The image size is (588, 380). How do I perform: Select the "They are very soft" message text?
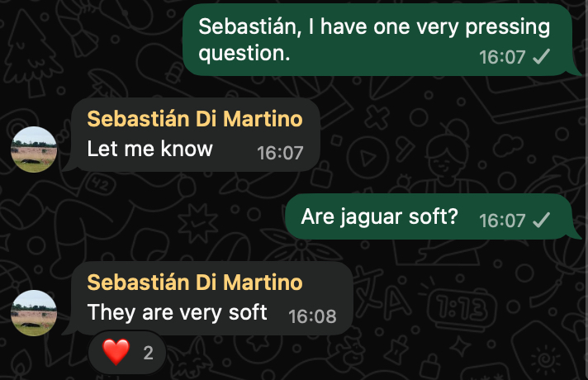point(178,312)
